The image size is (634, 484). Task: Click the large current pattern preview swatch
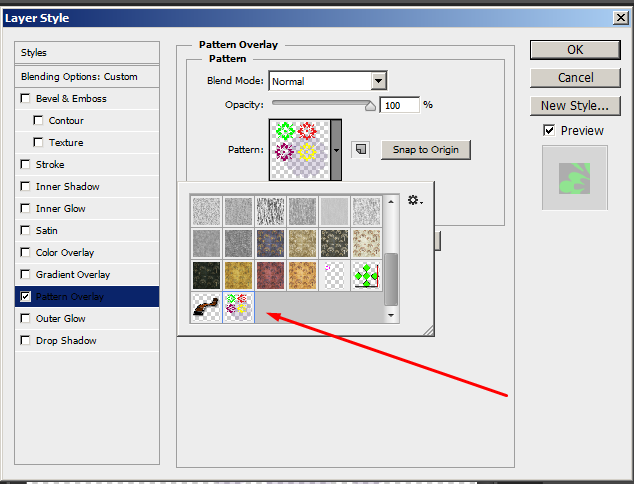pyautogui.click(x=300, y=150)
